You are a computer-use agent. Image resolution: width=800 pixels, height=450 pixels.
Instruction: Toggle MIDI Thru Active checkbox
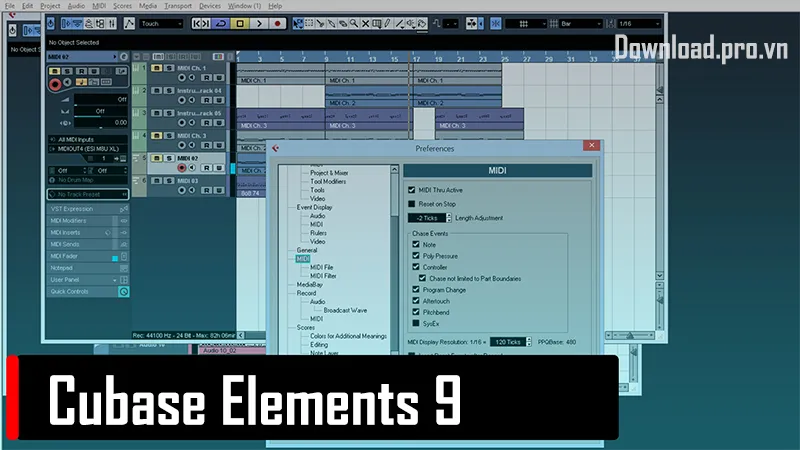tap(412, 190)
